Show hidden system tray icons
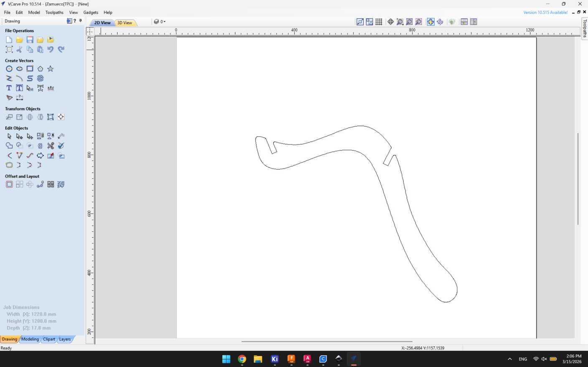 pos(509,359)
